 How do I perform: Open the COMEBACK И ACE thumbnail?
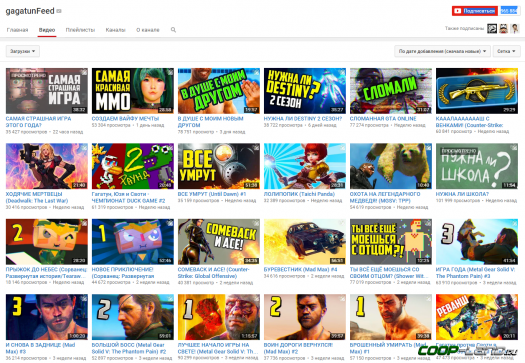point(219,242)
